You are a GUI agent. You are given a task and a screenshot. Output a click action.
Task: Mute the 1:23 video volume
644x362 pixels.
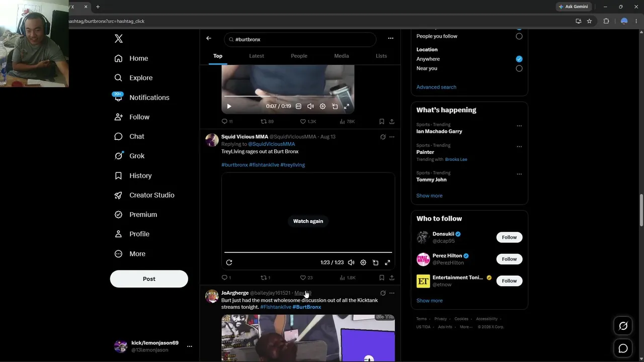click(x=351, y=262)
